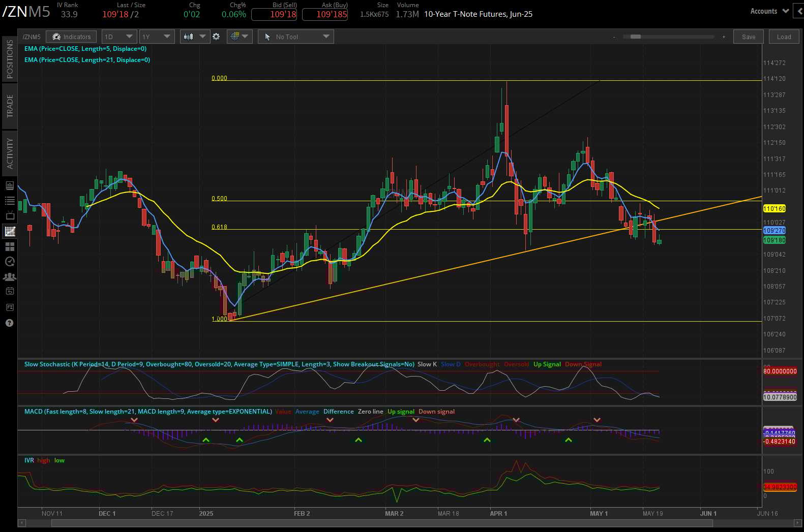Switch to the TRADE side tab
This screenshot has width=804, height=532.
pyautogui.click(x=10, y=106)
